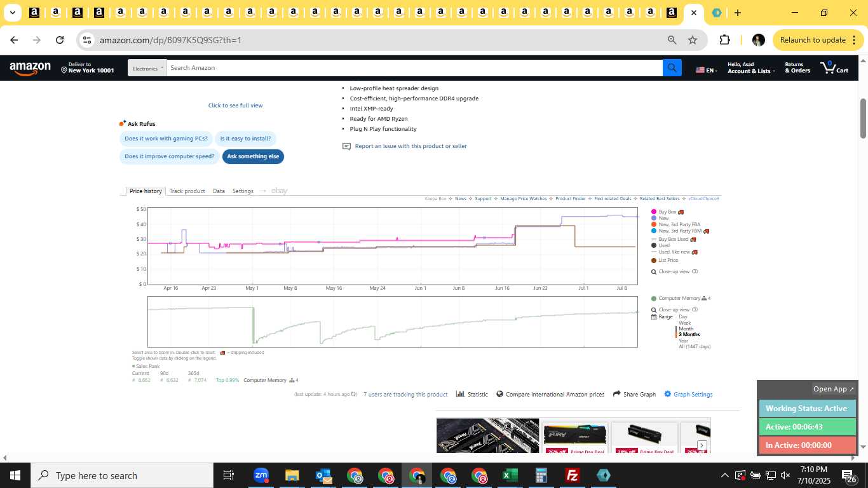
Task: Show hidden system tray icons chevron
Action: click(724, 475)
